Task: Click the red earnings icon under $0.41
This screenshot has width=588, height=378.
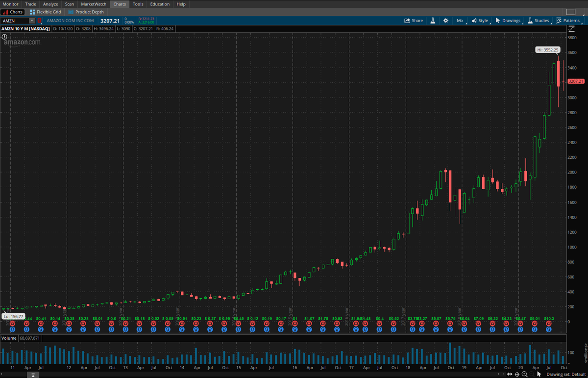Action: tap(41, 324)
